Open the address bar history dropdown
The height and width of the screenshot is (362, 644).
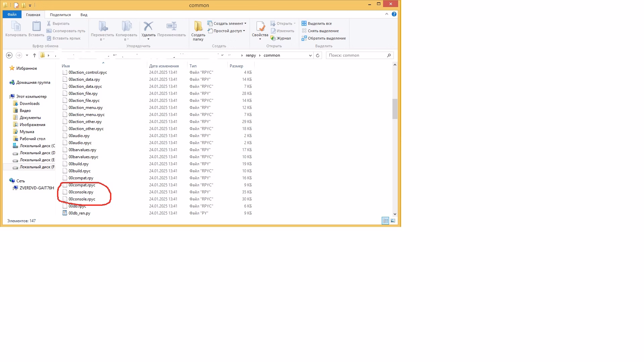(x=310, y=55)
